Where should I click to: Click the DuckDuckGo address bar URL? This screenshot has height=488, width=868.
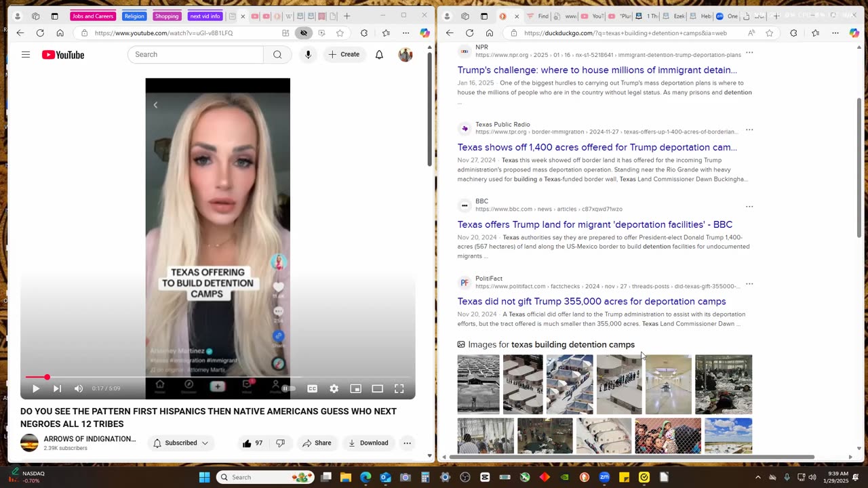pyautogui.click(x=625, y=33)
